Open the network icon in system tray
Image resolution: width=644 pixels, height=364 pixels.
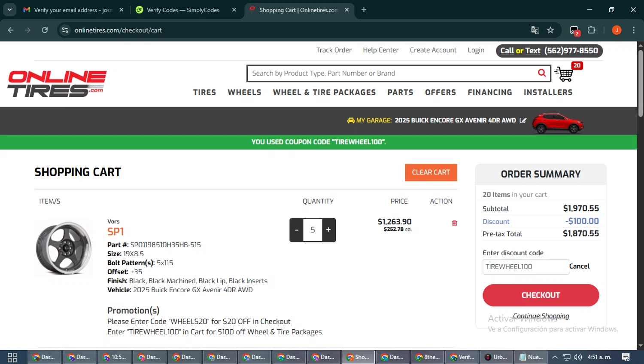coord(567,357)
